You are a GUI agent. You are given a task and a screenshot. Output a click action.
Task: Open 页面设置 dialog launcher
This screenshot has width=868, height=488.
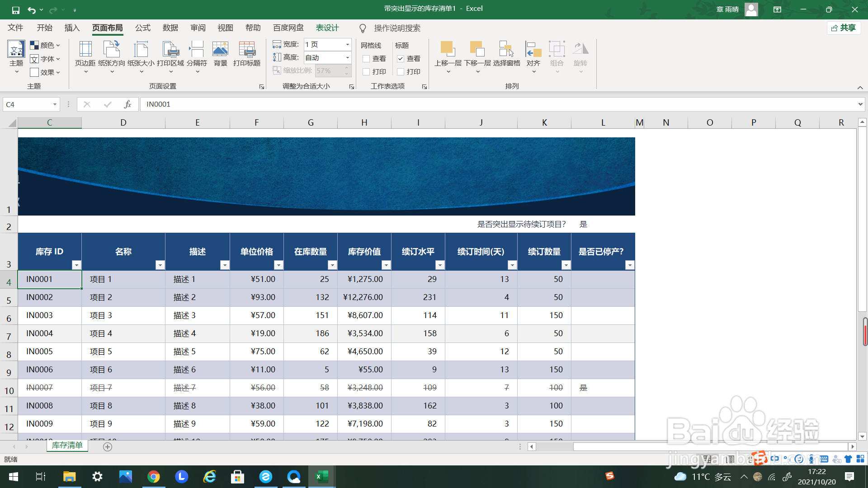click(x=262, y=87)
